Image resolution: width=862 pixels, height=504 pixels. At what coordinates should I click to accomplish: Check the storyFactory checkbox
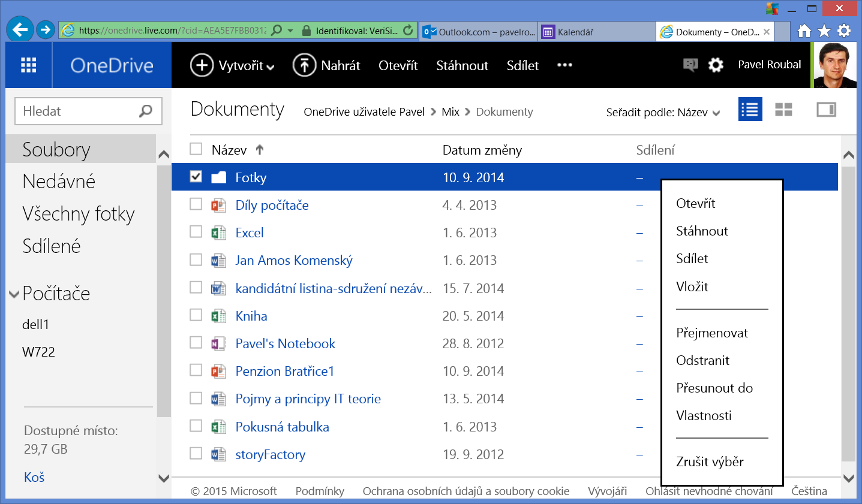(196, 453)
